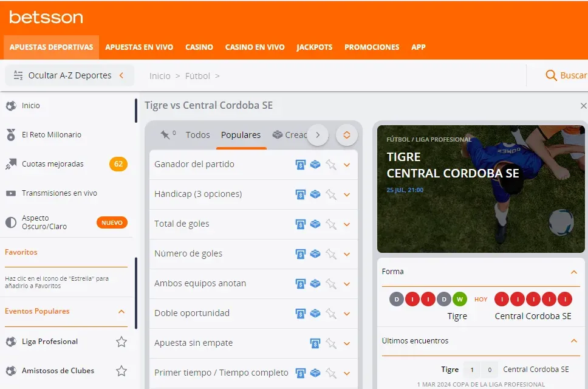This screenshot has height=389, width=588.
Task: Click the Cuotas mejoradas arrow icon
Action: coord(11,164)
